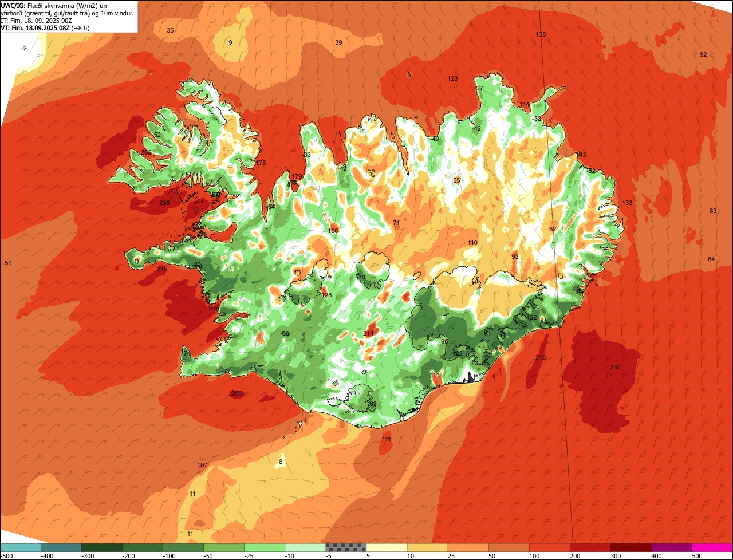Click the map value '175'

tap(261, 163)
